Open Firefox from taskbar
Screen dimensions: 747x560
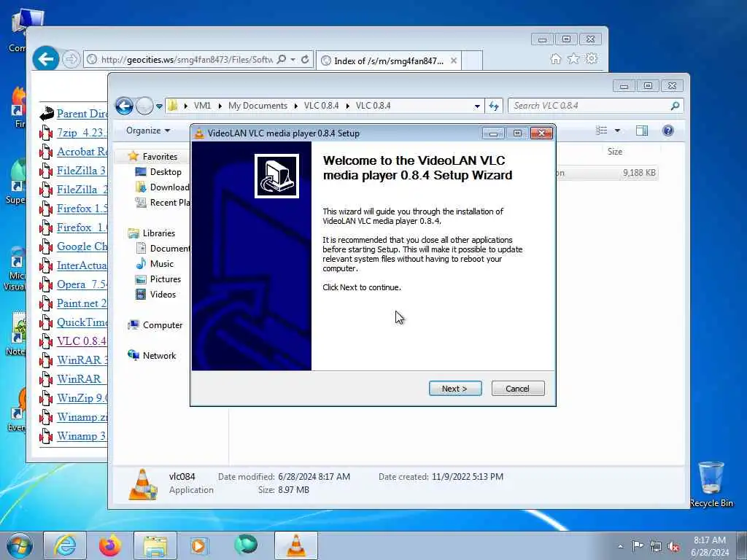[x=110, y=545]
